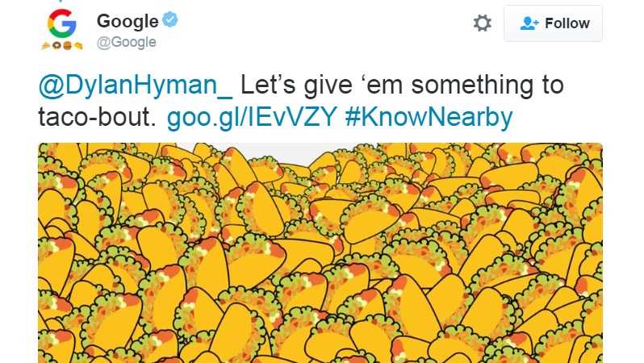The image size is (644, 363).
Task: Click the person-plus icon in Follow button
Action: click(529, 23)
